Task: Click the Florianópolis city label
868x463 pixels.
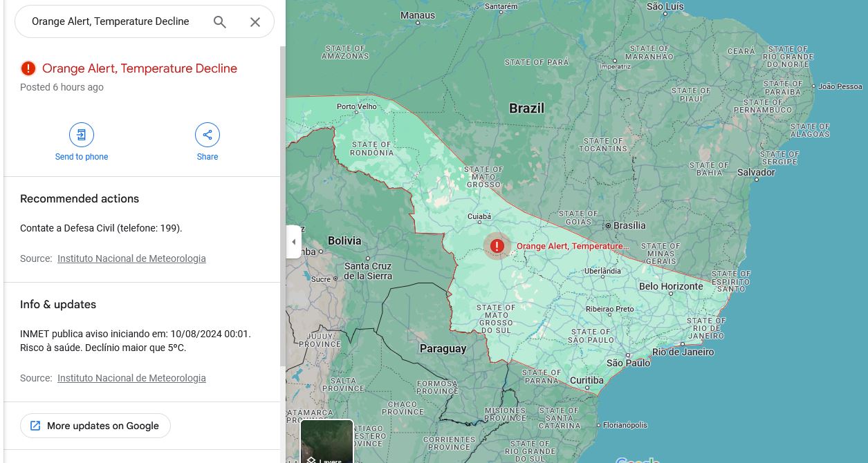Action: 625,425
